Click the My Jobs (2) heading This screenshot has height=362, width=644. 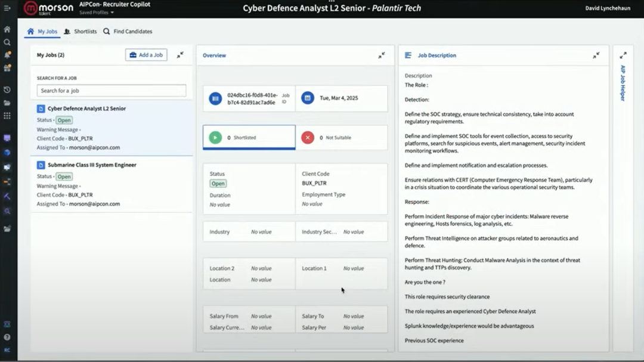(x=51, y=55)
